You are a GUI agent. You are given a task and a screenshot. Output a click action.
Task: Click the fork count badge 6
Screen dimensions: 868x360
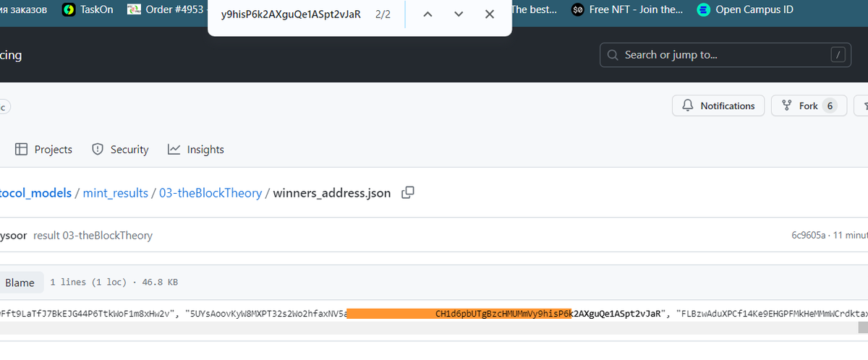tap(830, 106)
